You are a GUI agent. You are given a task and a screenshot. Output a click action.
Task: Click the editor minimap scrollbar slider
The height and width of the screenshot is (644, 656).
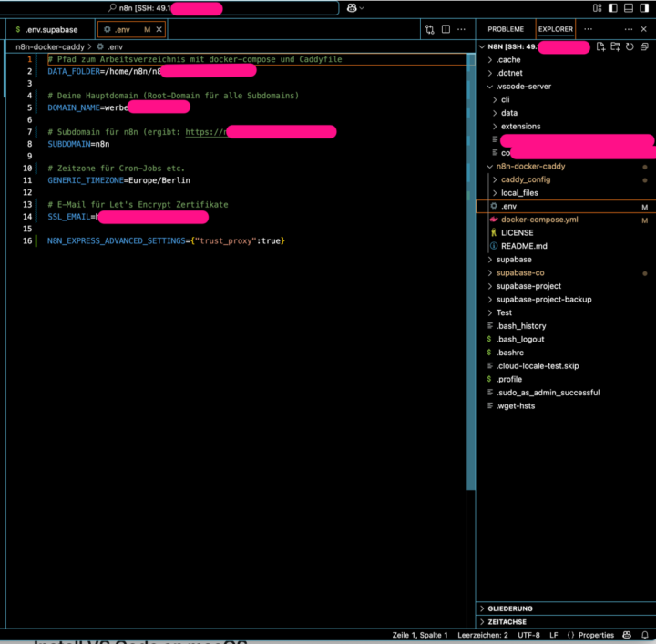(471, 271)
